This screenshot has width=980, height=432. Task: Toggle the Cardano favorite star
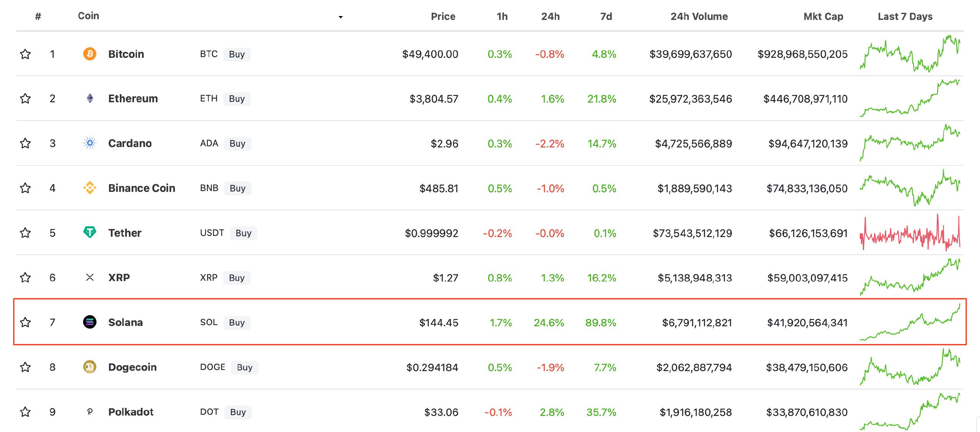point(25,143)
